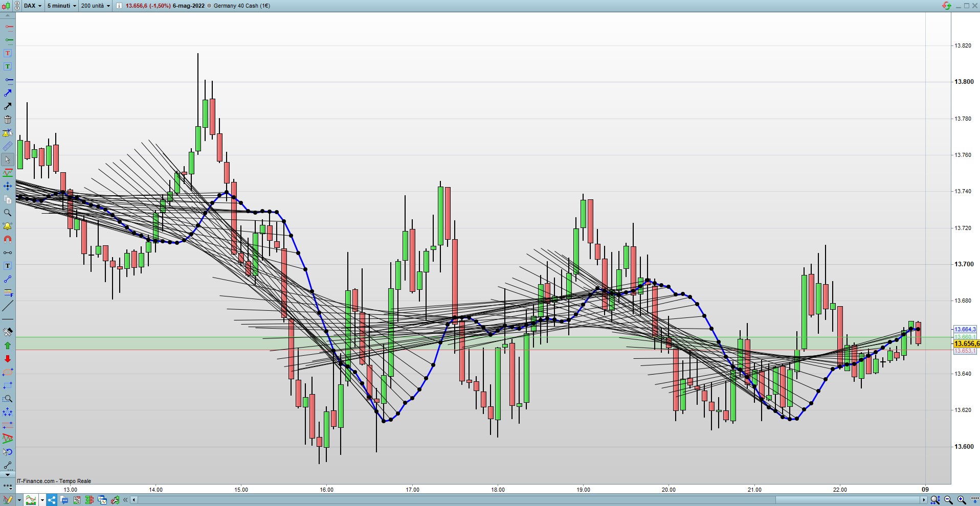Open the indicators icon dropdown arrow
The height and width of the screenshot is (506, 980).
pos(42,500)
